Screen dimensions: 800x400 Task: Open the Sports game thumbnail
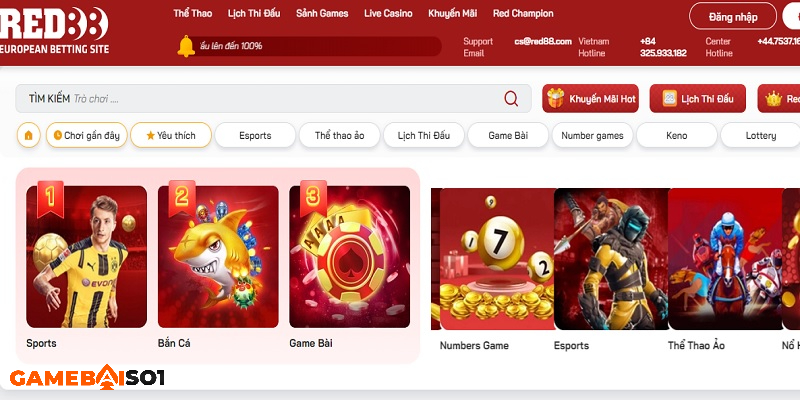[86, 257]
